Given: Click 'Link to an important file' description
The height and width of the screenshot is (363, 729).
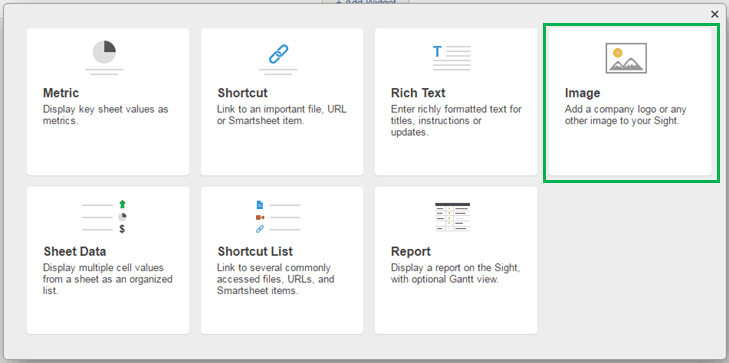Looking at the screenshot, I should click(282, 115).
